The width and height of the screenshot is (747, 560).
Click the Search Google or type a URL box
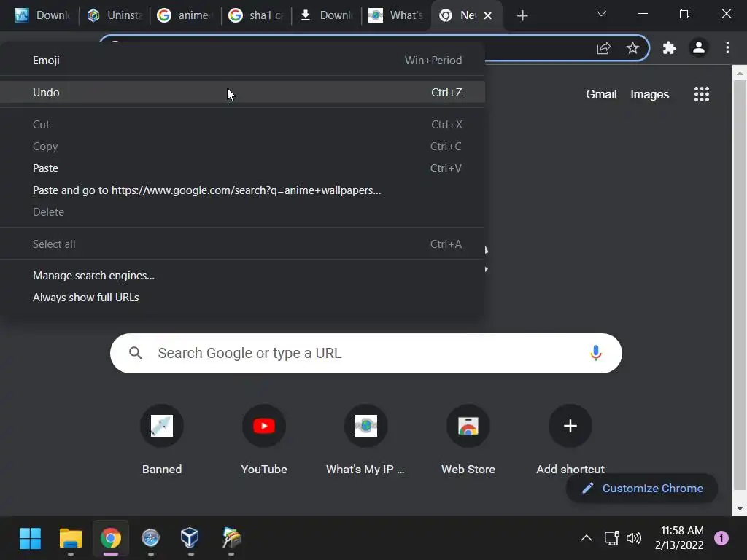click(366, 354)
